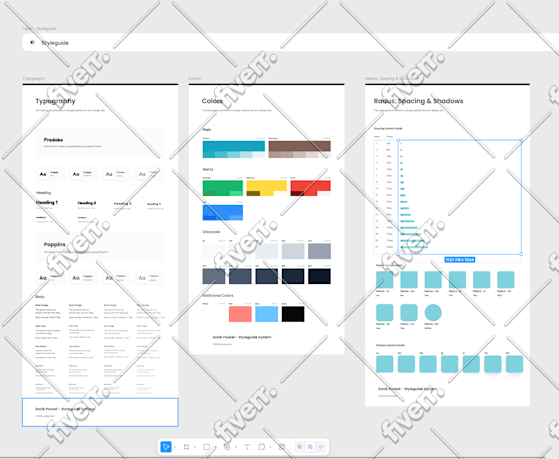
Task: Click the Typography heading text
Action: coord(55,101)
